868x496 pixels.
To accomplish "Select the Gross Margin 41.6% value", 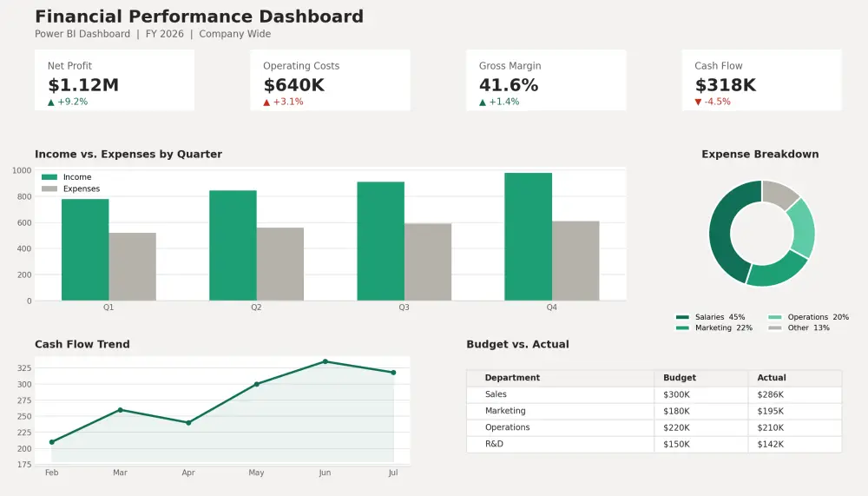I will pos(509,85).
